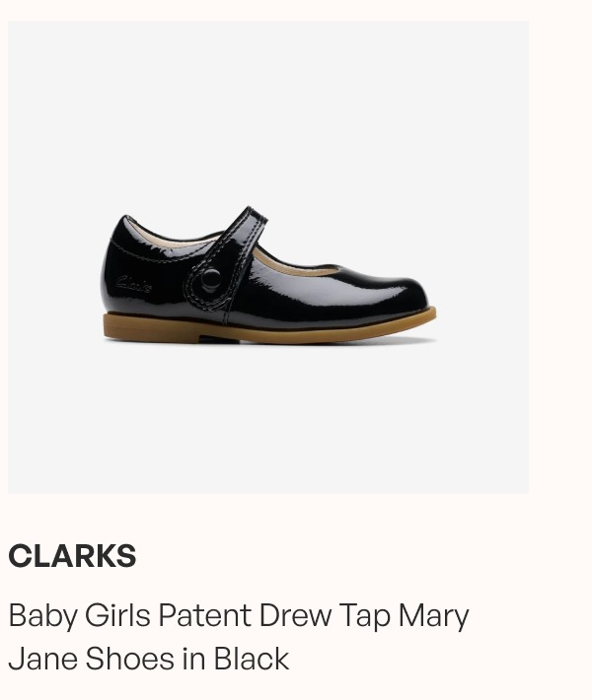This screenshot has width=592, height=700.
Task: Click the cream inner lining of the shoe
Action: pos(297,265)
